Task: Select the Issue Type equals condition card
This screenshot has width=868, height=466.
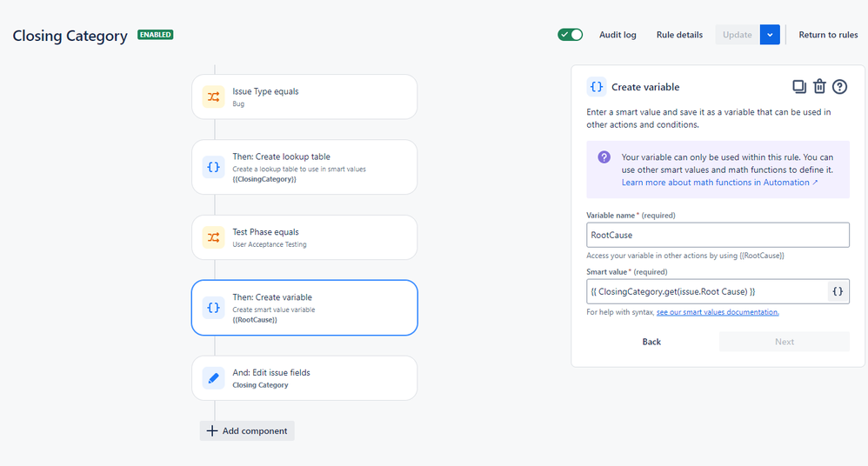Action: coord(304,97)
